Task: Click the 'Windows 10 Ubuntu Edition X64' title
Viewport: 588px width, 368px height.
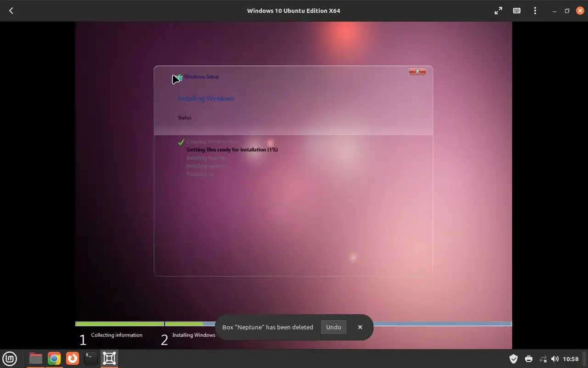Action: [294, 11]
